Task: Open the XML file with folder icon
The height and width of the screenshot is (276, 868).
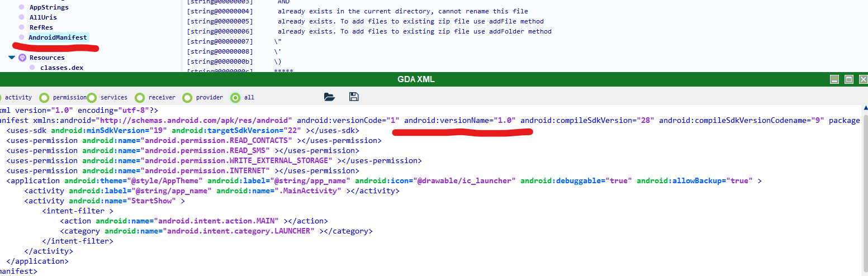Action: (330, 97)
